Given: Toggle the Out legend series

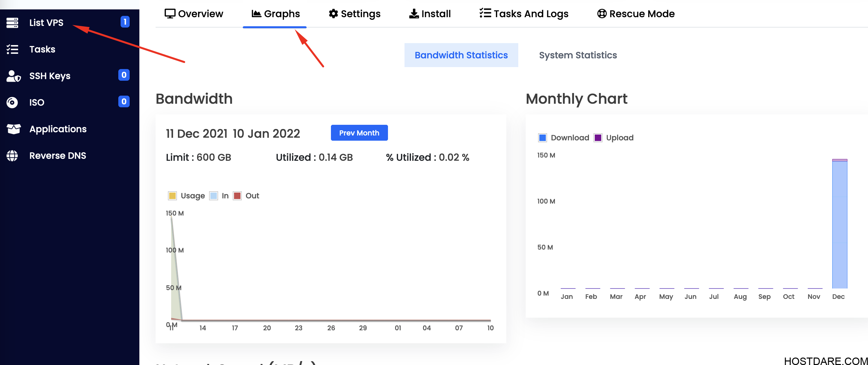Looking at the screenshot, I should coord(246,196).
